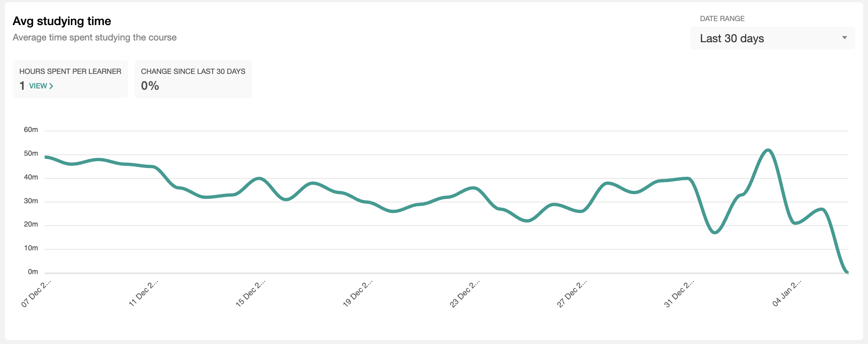Screen dimensions: 868x344
Task: Select the 11 Dec date label
Action: click(143, 293)
